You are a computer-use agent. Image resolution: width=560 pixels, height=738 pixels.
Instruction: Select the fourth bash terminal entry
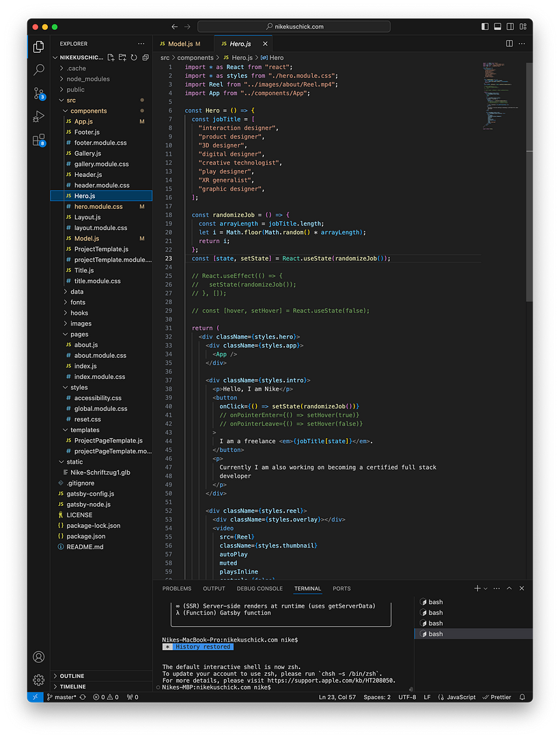pyautogui.click(x=474, y=634)
